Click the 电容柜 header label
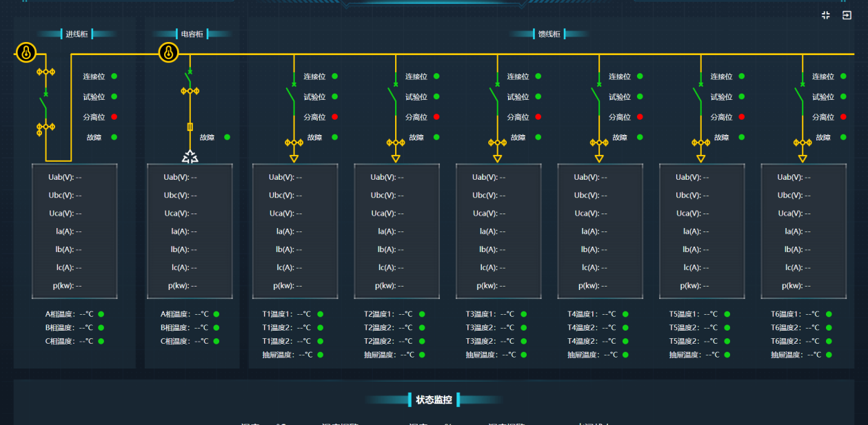Image resolution: width=868 pixels, height=425 pixels. 191,34
